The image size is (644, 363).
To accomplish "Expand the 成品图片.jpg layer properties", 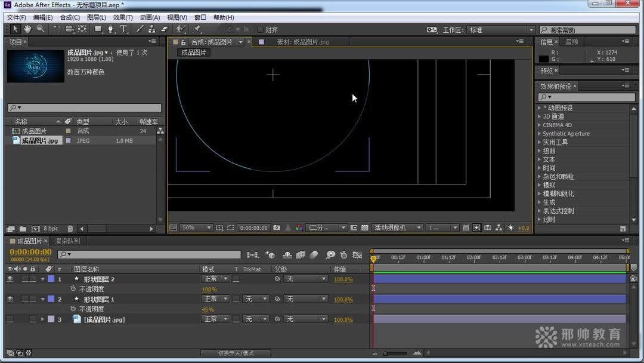I will (42, 319).
